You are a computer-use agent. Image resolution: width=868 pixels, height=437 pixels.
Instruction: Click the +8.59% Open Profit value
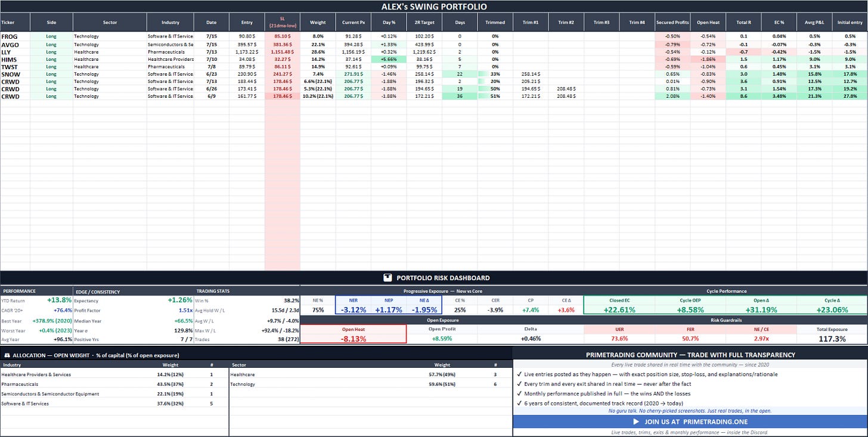pyautogui.click(x=441, y=339)
